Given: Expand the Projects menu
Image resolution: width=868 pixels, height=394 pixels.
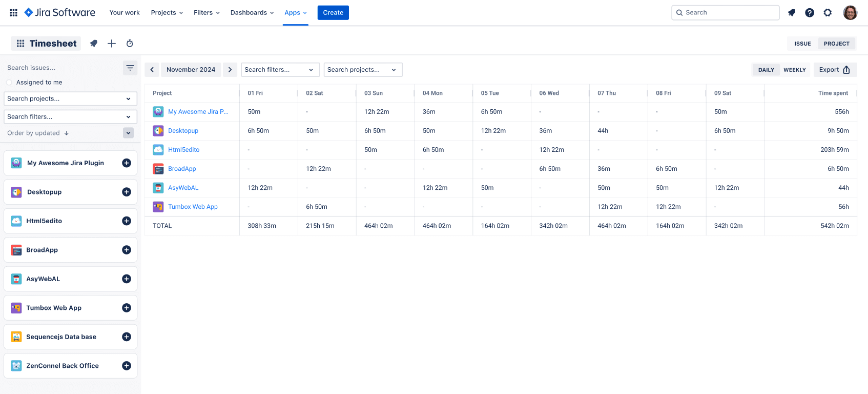Looking at the screenshot, I should [x=167, y=13].
